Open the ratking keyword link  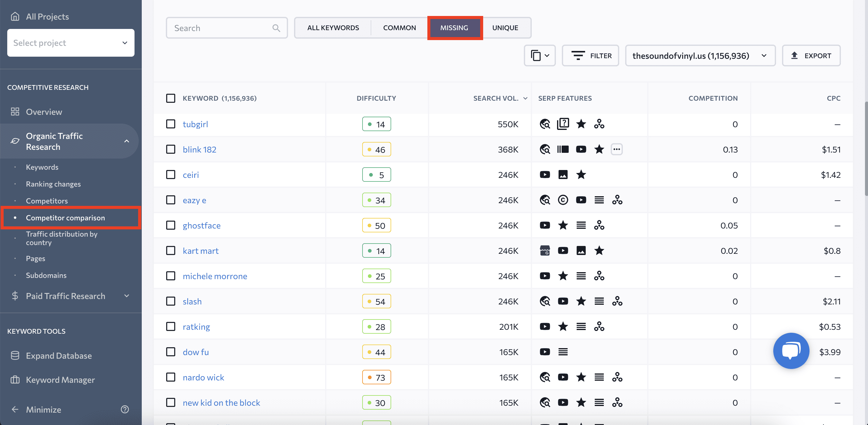pos(196,326)
